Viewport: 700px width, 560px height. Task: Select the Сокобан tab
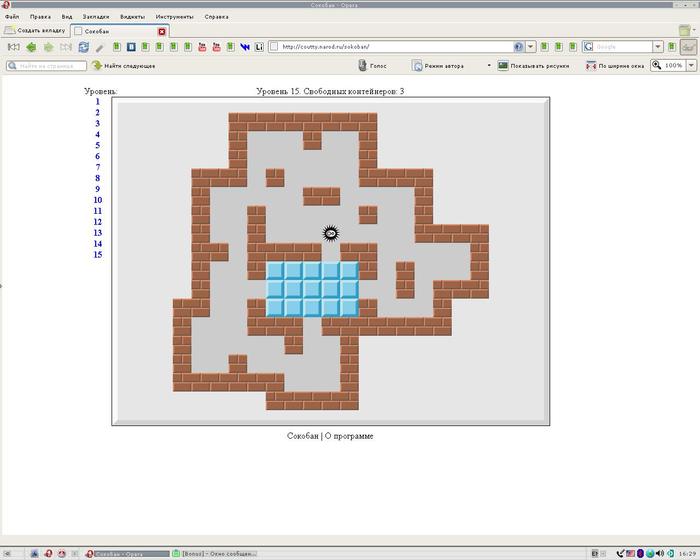pyautogui.click(x=120, y=31)
